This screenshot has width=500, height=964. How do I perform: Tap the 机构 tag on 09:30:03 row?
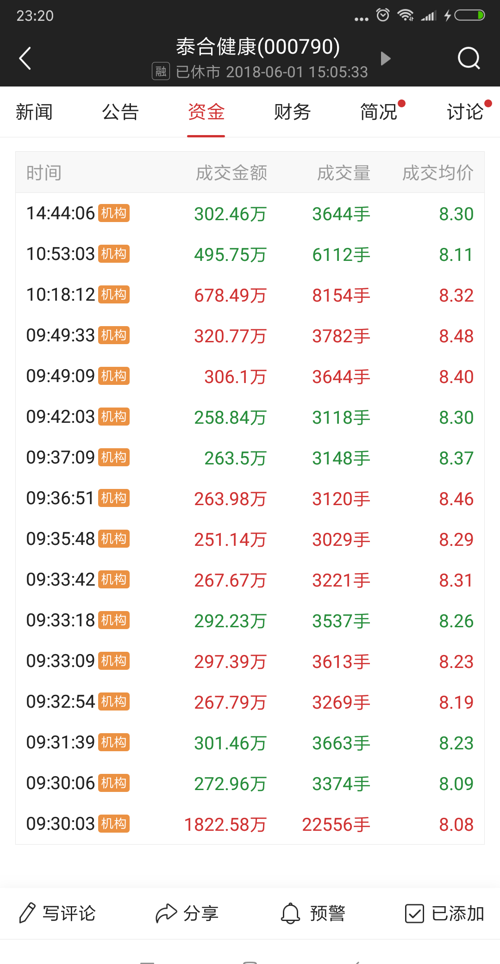(x=114, y=824)
